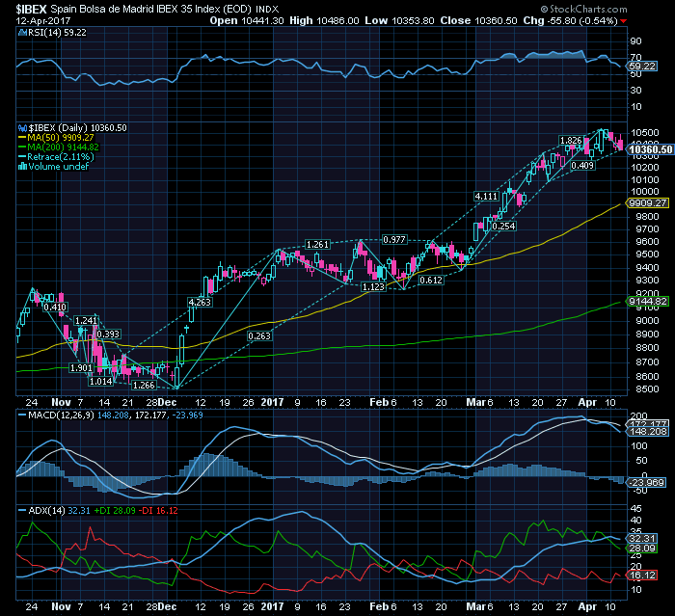The image size is (675, 616).
Task: Click the 16.12 -DI tag on right axis
Action: [642, 576]
